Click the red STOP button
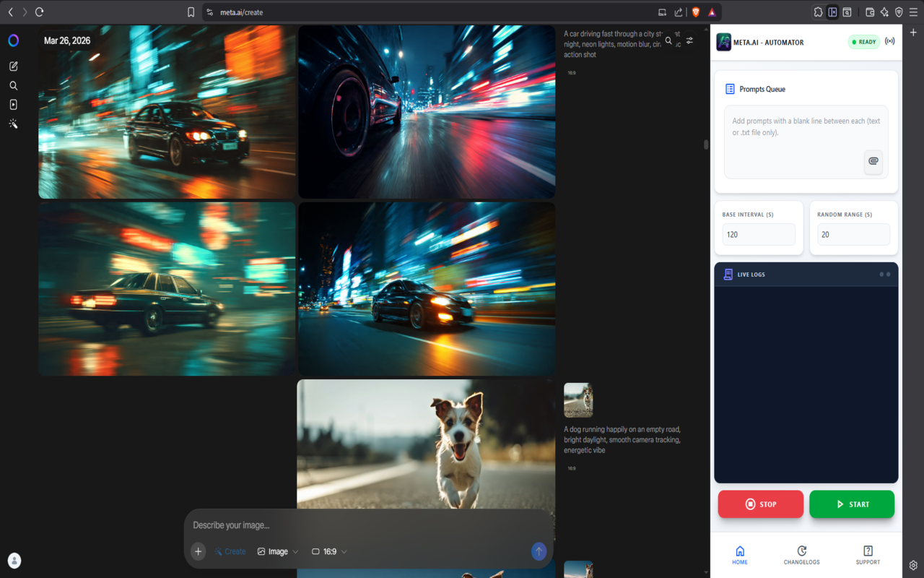Screen dimensions: 924x578 [761, 504]
